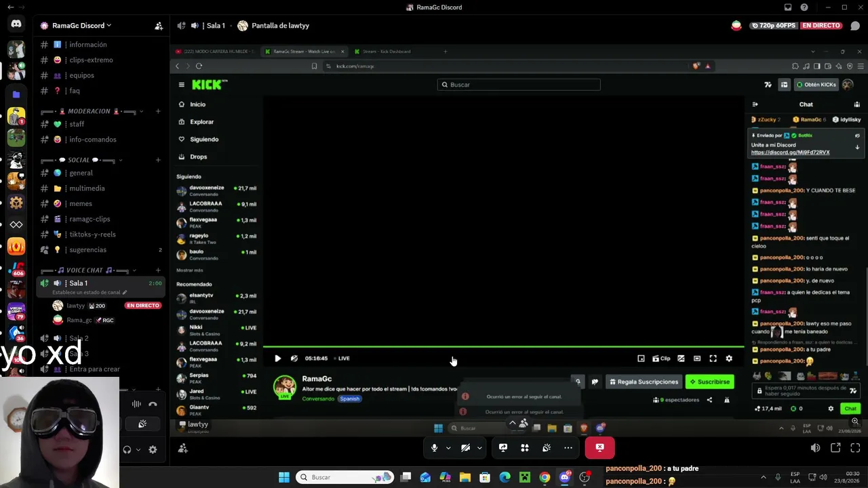The image size is (868, 488).
Task: Select RamaGc Stream browser tab
Action: pyautogui.click(x=304, y=52)
